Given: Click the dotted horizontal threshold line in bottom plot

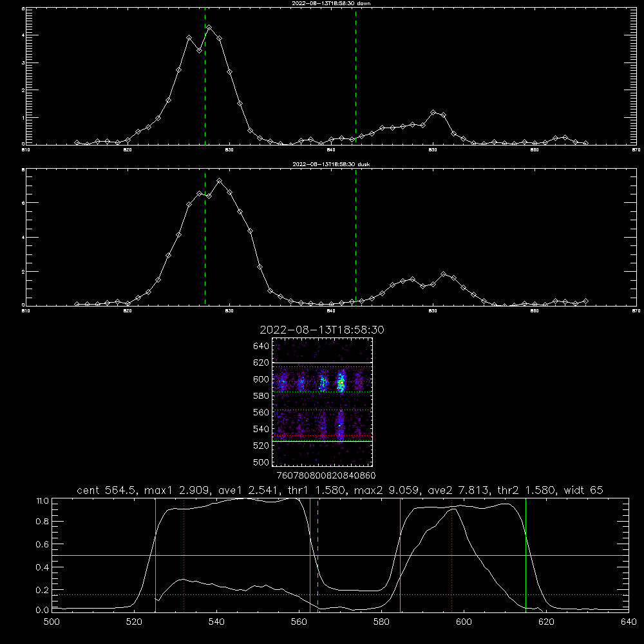Looking at the screenshot, I should point(340,594).
